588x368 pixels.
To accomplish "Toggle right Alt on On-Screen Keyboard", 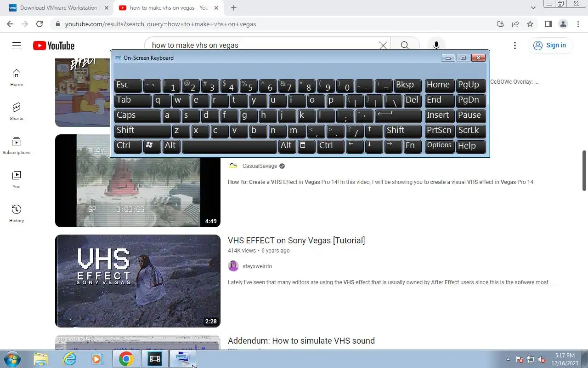I will click(287, 146).
